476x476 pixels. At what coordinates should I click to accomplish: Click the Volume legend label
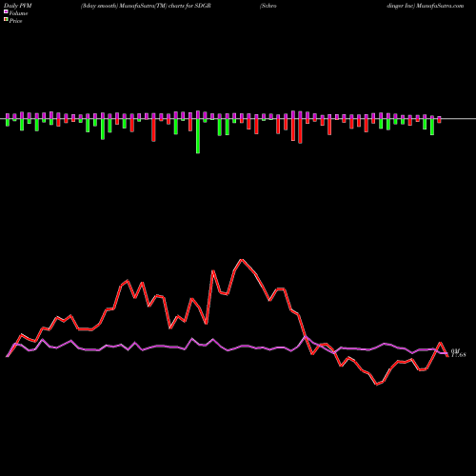(18, 13)
